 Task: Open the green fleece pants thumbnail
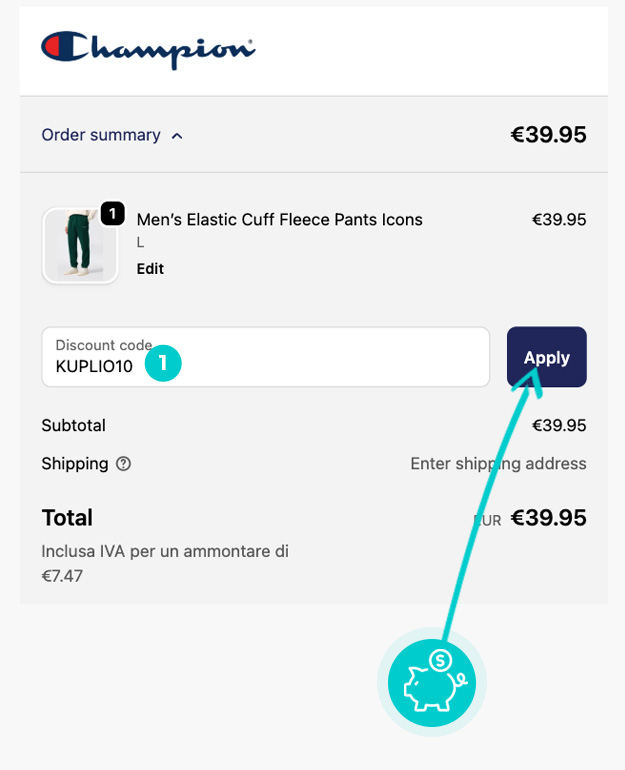coord(79,245)
